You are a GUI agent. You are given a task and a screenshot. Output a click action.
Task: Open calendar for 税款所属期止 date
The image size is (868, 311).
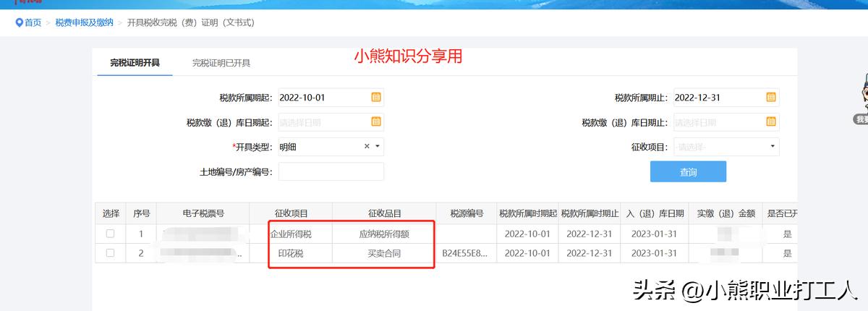pyautogui.click(x=771, y=97)
